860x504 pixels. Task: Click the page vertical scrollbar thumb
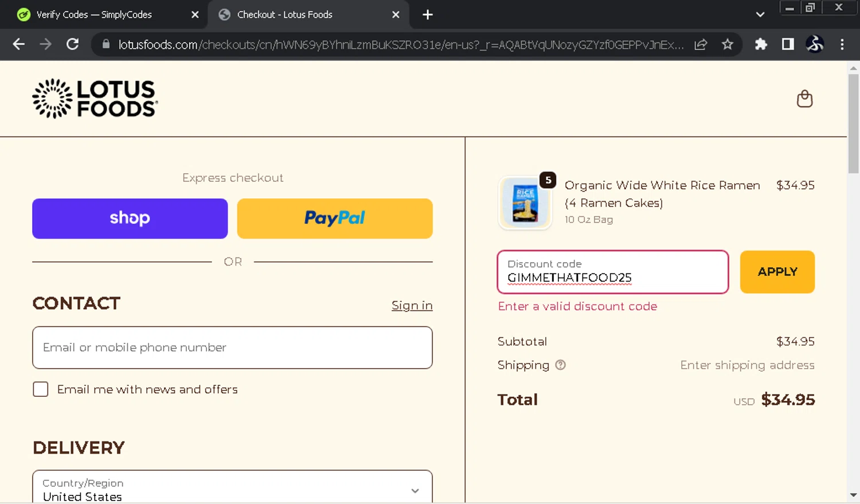pyautogui.click(x=853, y=123)
